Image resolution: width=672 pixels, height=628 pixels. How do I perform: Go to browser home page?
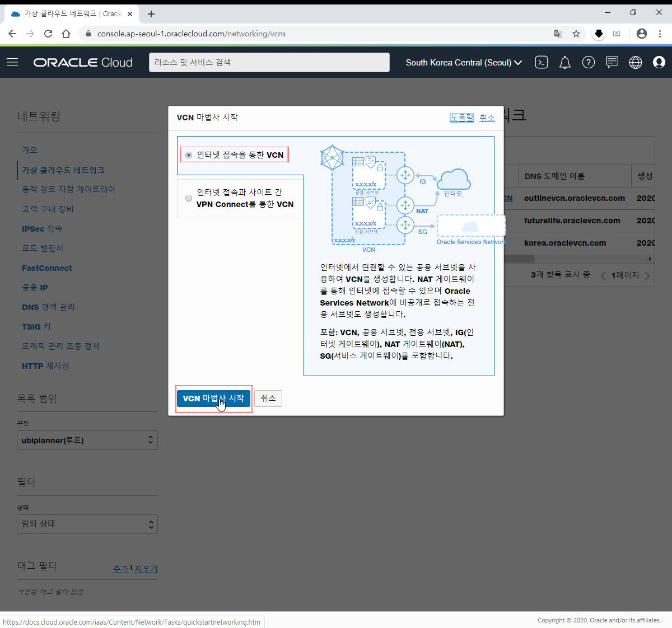(x=66, y=34)
